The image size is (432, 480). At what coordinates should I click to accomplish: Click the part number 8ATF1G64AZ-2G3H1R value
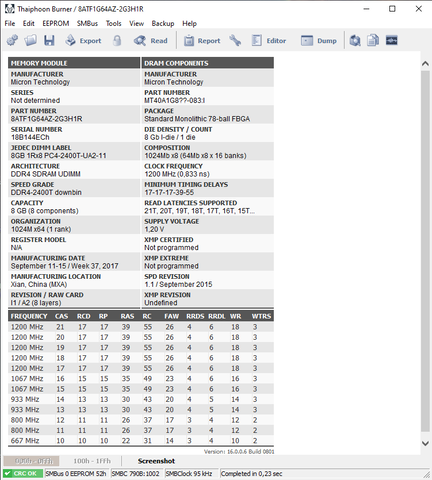(47, 119)
